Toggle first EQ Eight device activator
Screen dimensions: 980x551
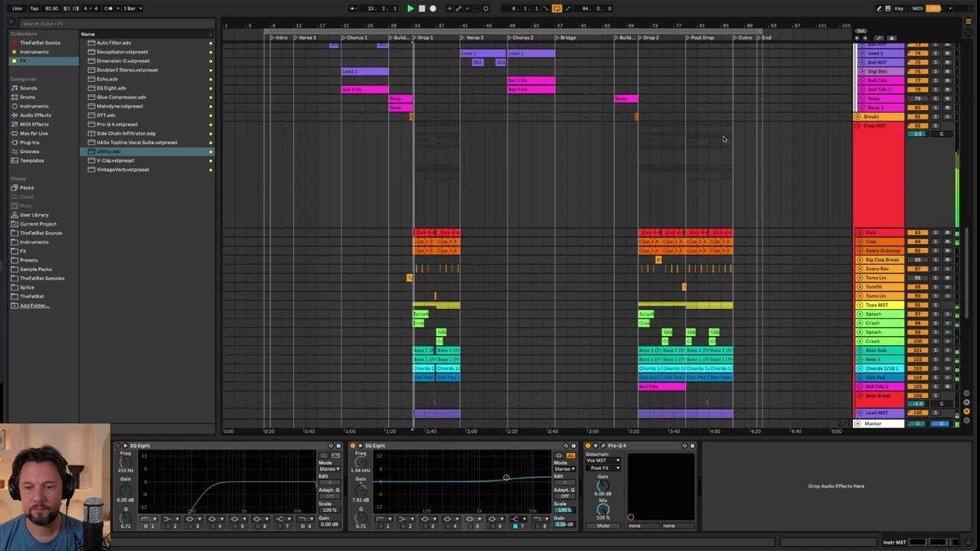coord(117,445)
